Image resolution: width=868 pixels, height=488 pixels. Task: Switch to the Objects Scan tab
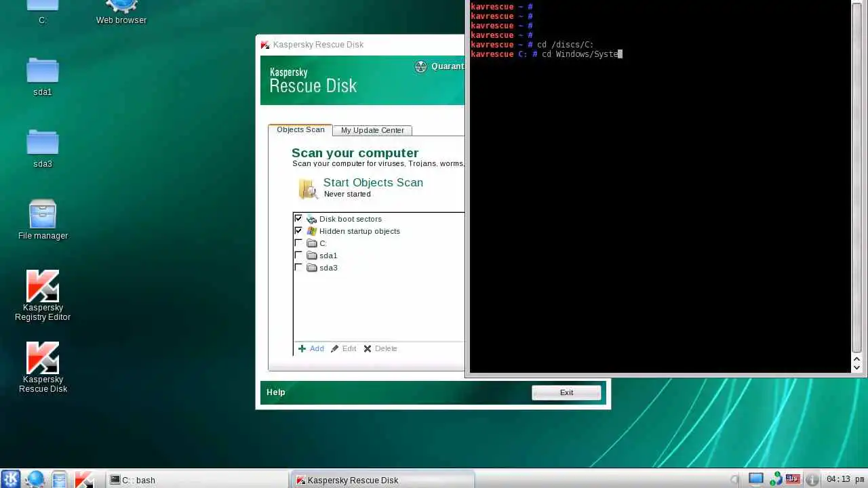coord(300,129)
